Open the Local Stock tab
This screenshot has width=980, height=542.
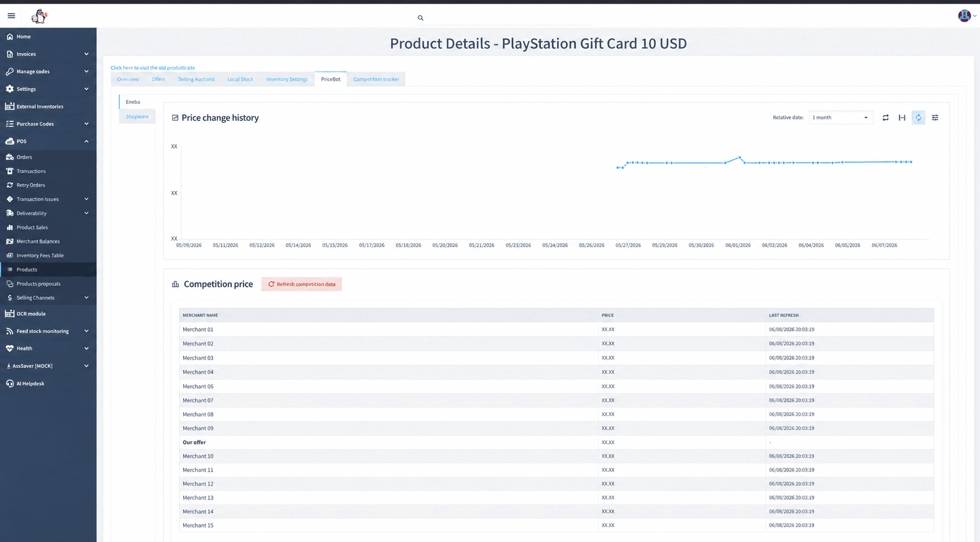click(x=240, y=79)
